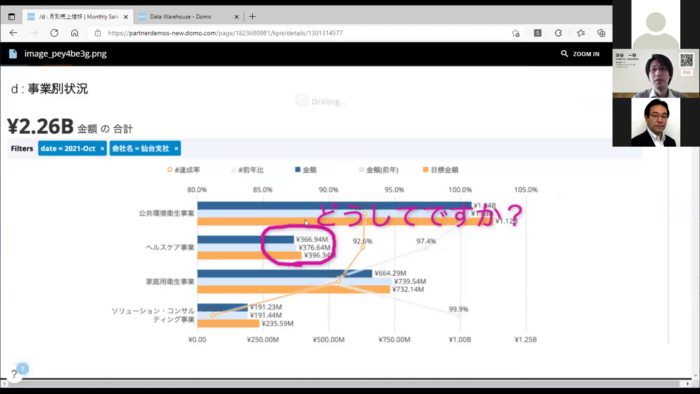Toggle the 金額(前年) legend series
The image size is (700, 394).
click(x=379, y=170)
